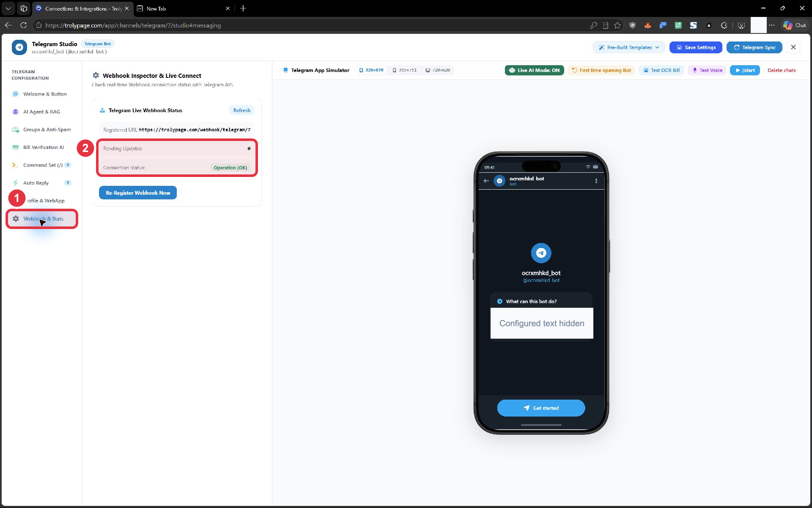Click Telegram Sync button
Screen dimensions: 812x508
[754, 47]
